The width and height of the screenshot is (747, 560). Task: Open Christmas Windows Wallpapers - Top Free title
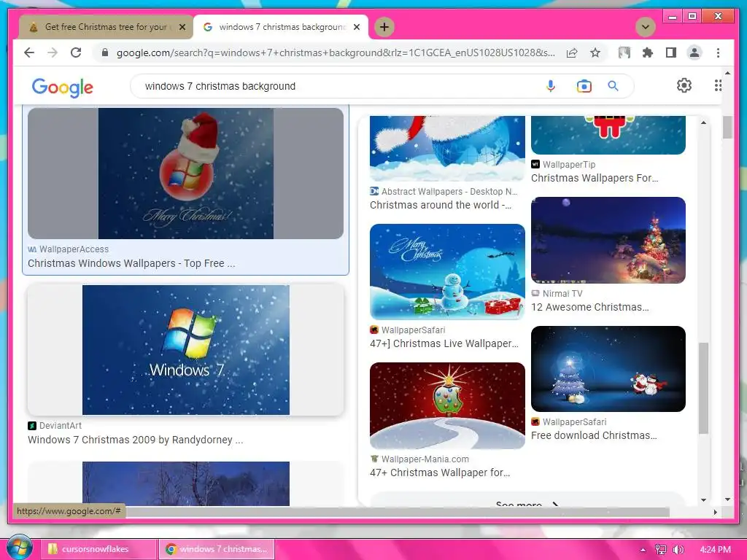click(131, 263)
